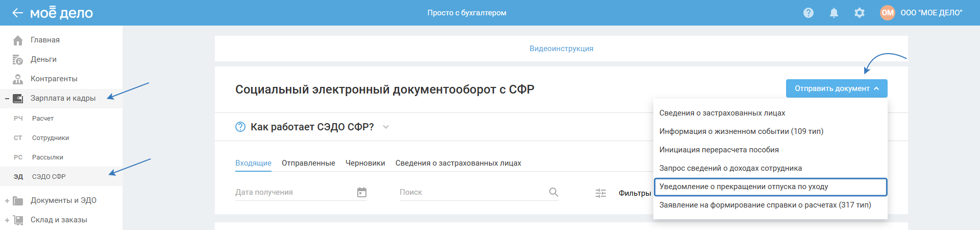Open help question mark icon
This screenshot has width=980, height=230.
tap(808, 13)
